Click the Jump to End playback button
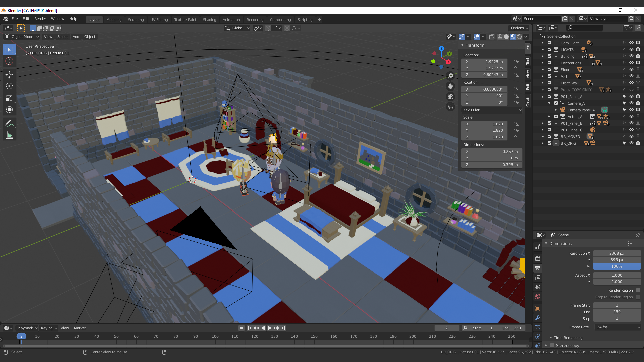 click(283, 328)
